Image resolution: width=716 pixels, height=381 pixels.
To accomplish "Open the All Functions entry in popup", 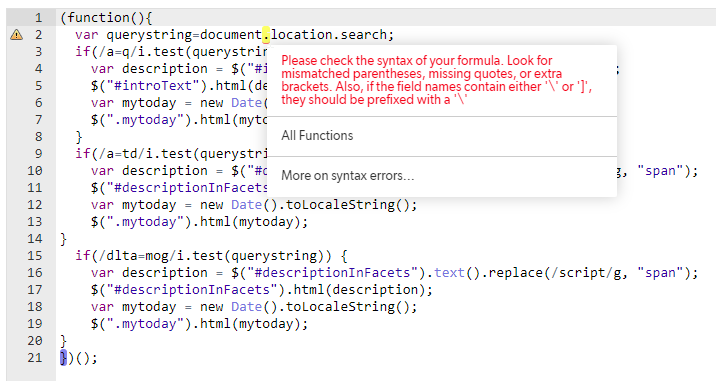I will 317,136.
